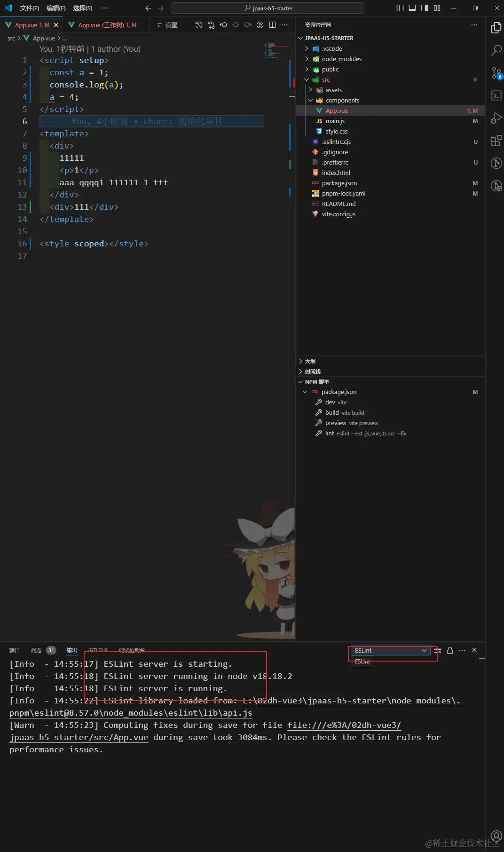Clear the output panel via its list icon
The image size is (504, 852).
point(438,650)
